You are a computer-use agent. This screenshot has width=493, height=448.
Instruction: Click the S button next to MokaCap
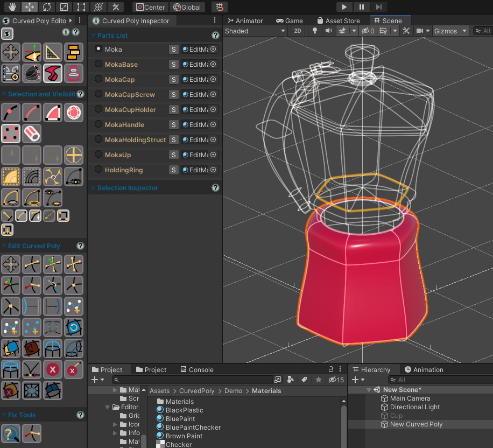tap(173, 79)
